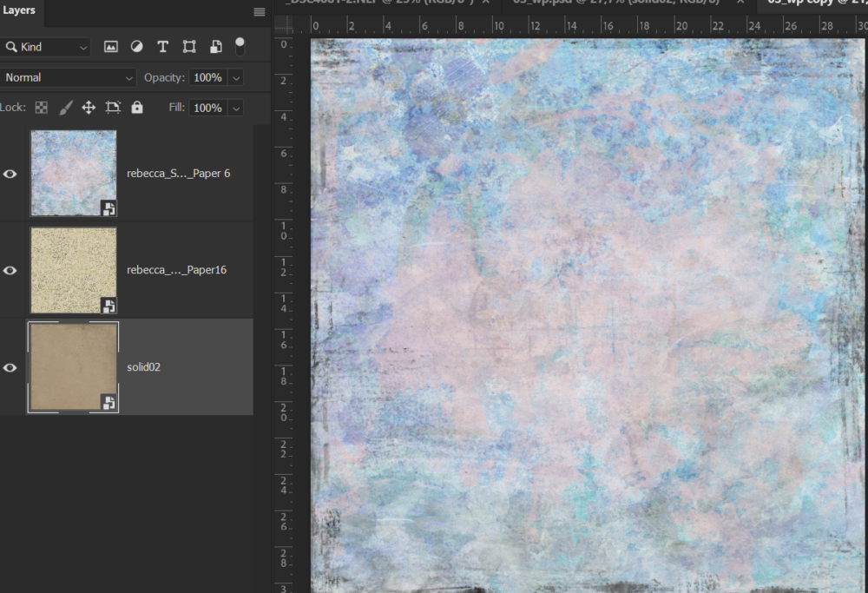868x593 pixels.
Task: Click the Opacity label
Action: pyautogui.click(x=164, y=77)
